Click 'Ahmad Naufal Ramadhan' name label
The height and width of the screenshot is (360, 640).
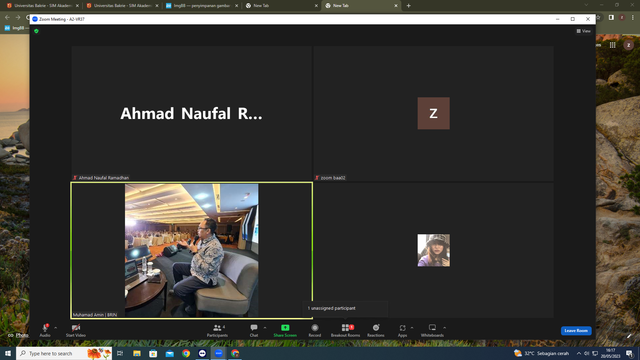[104, 178]
